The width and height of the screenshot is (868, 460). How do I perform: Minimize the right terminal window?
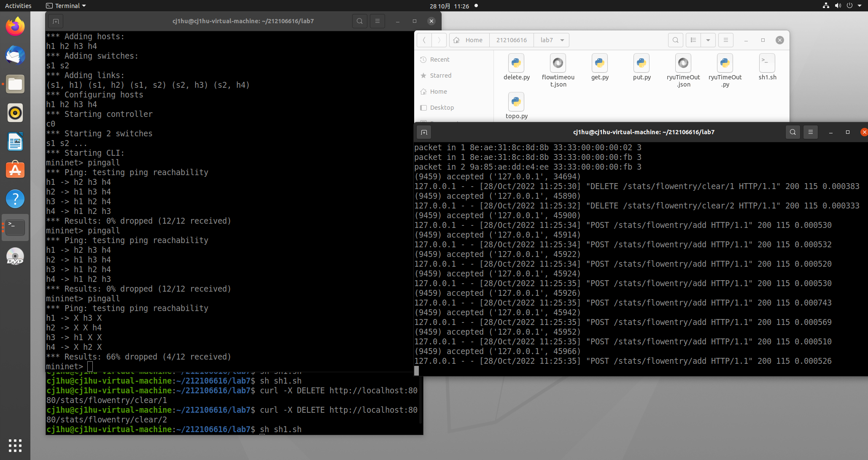click(830, 132)
